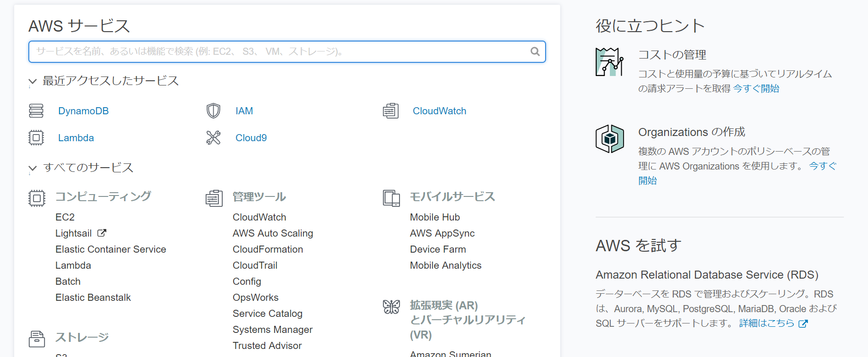Viewport: 868px width, 357px height.
Task: Click the 詳細はこちら link for RDS
Action: 767,323
